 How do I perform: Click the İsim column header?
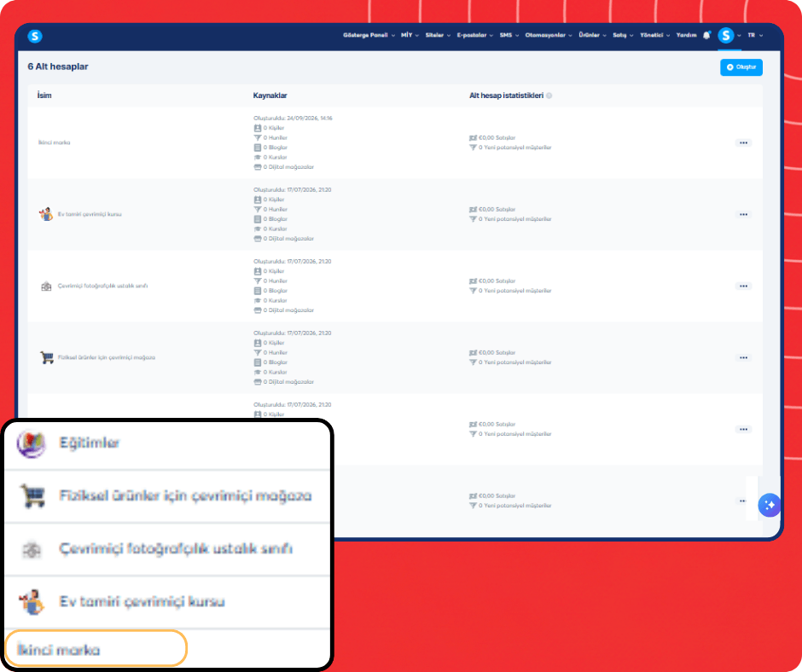(x=44, y=96)
